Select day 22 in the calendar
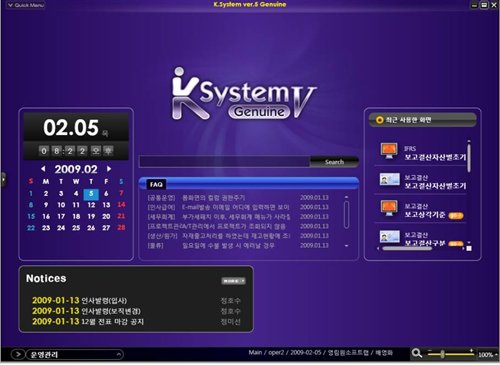 pyautogui.click(x=31, y=228)
